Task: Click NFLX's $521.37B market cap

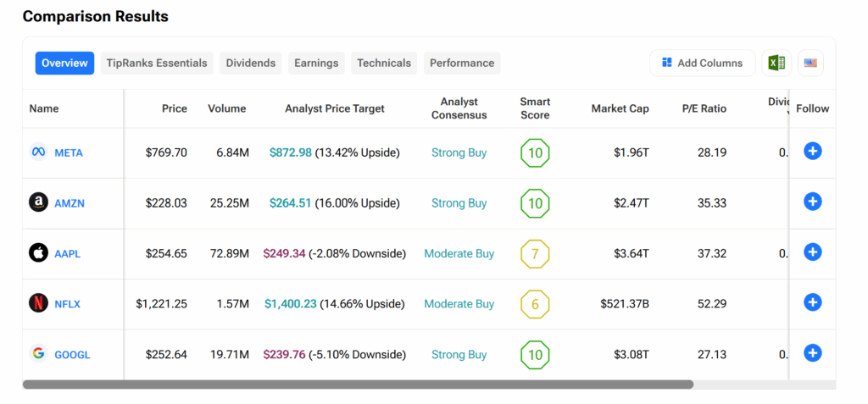Action: pos(625,304)
